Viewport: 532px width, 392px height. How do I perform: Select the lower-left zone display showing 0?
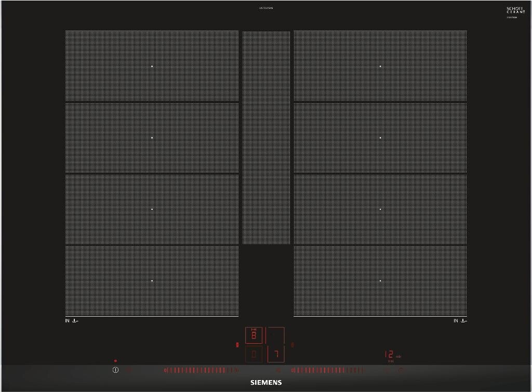coord(254,354)
